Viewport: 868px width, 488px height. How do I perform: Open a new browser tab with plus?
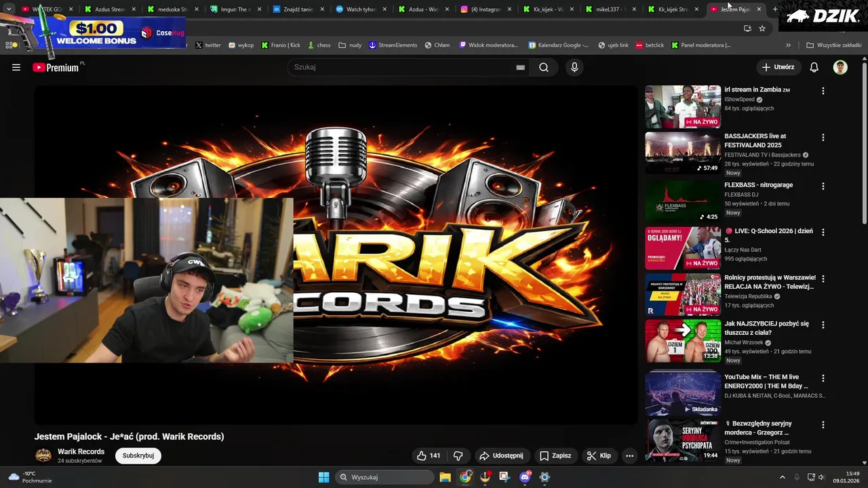775,9
